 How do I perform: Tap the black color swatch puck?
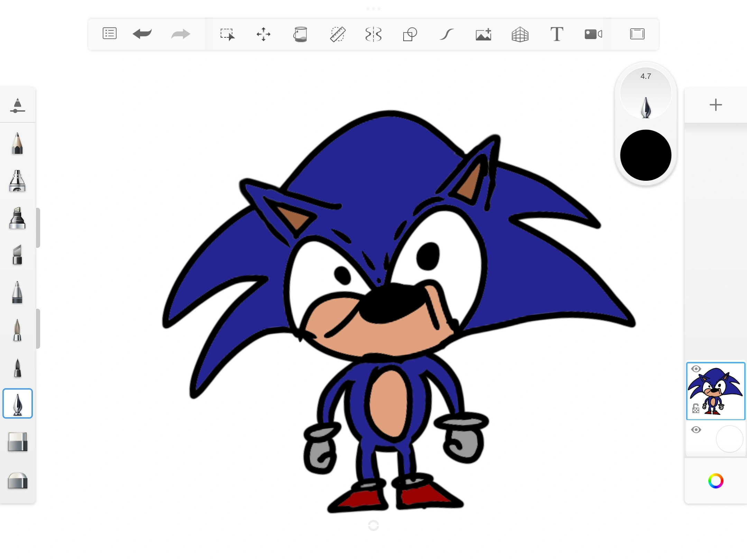[646, 155]
